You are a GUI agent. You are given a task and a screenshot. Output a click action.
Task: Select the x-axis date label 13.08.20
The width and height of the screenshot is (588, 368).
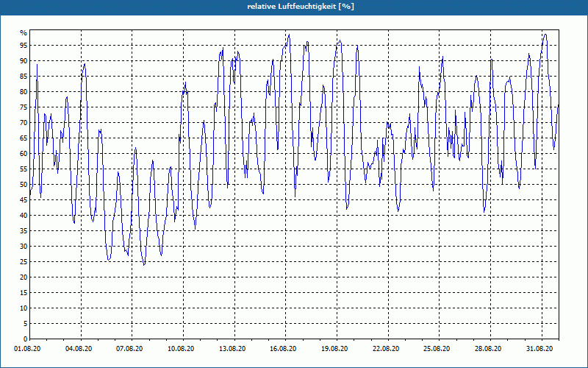tap(232, 349)
